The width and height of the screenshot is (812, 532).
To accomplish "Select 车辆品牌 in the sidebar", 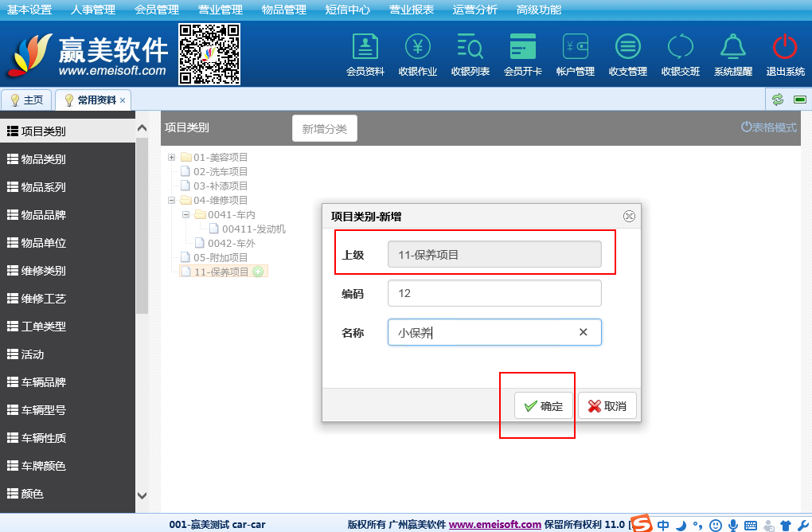I will [x=43, y=382].
